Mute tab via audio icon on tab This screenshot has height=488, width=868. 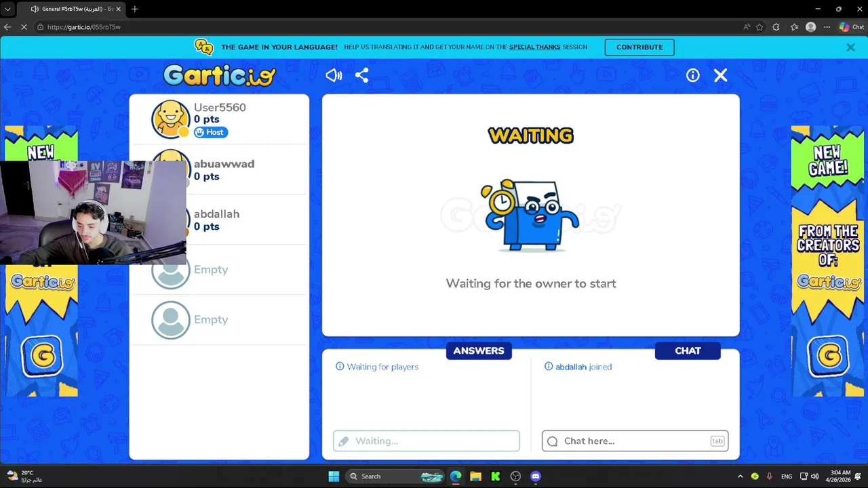(x=35, y=9)
